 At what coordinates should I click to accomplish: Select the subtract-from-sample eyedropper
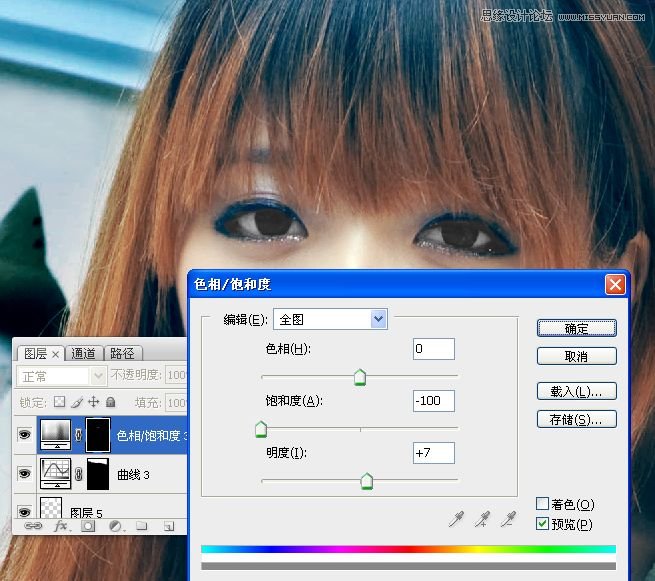click(510, 518)
